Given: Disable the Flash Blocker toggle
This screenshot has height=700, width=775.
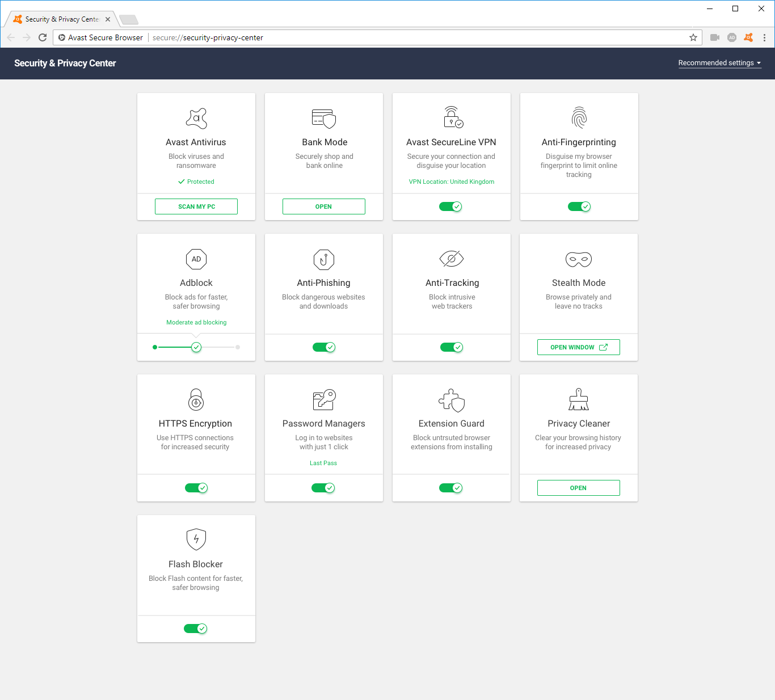Looking at the screenshot, I should tap(196, 629).
